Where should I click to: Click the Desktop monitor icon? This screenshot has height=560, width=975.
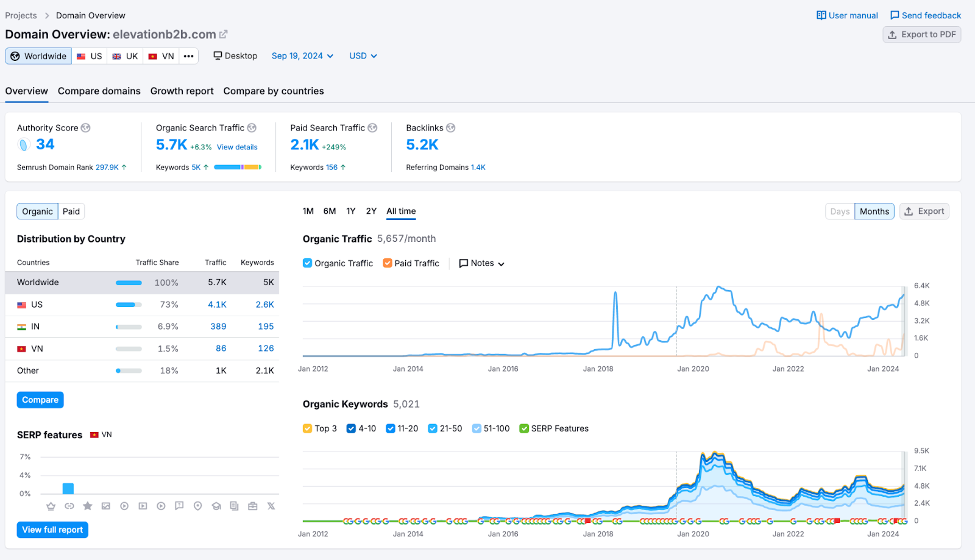[218, 55]
